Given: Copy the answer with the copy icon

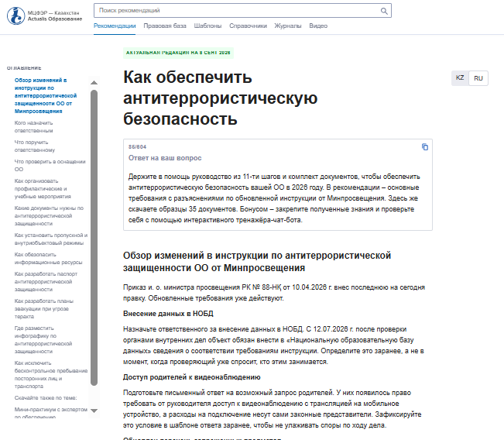Looking at the screenshot, I should [424, 147].
